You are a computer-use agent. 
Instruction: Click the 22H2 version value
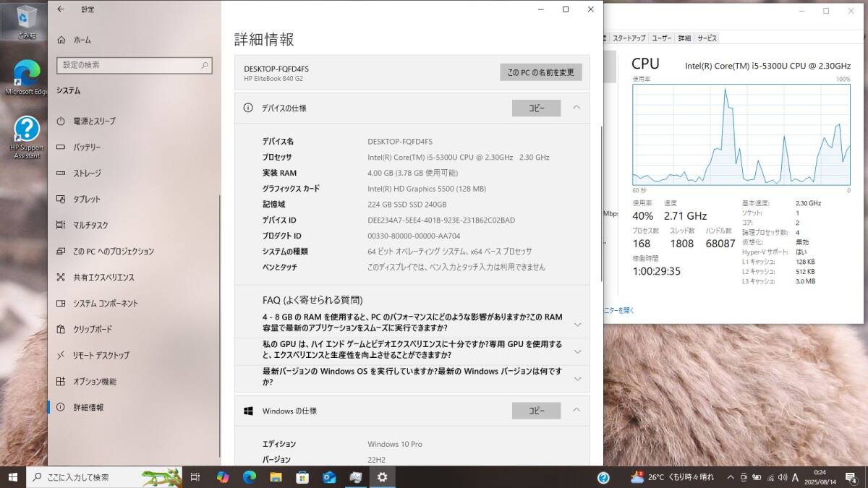coord(377,460)
